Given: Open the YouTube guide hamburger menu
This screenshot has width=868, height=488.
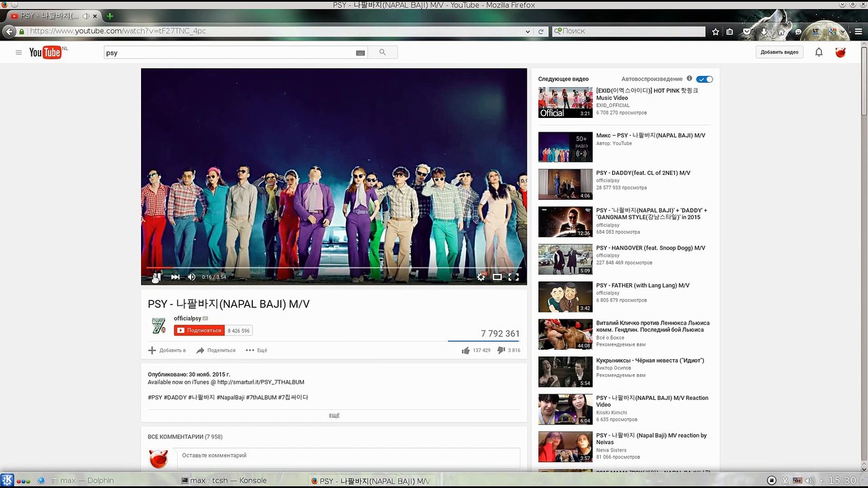Looking at the screenshot, I should pos(19,52).
